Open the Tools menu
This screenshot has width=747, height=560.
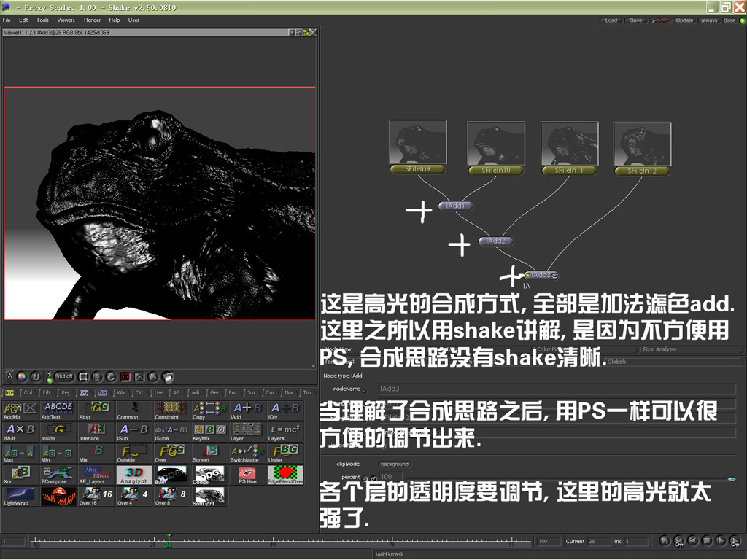coord(43,20)
